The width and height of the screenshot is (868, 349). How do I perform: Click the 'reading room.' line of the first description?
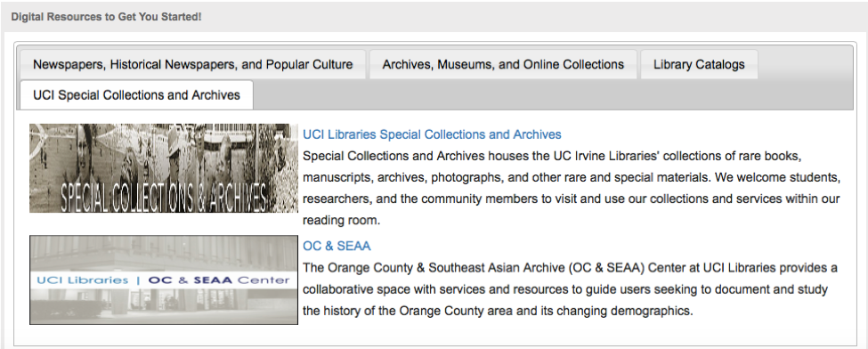342,221
